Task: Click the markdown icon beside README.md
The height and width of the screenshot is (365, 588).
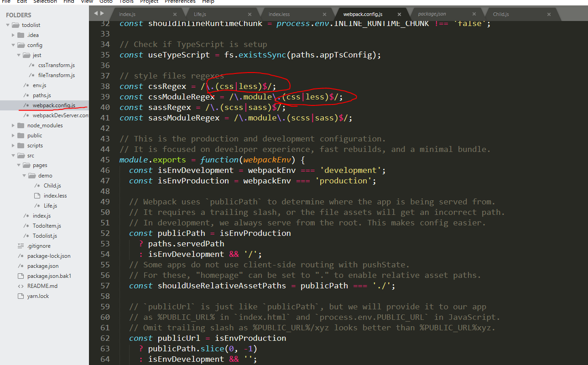Action: tap(21, 286)
